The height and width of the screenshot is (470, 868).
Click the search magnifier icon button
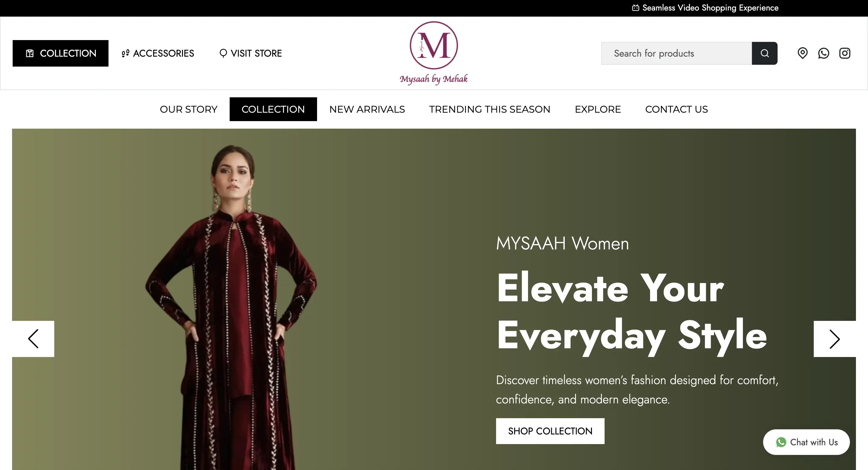pos(764,53)
